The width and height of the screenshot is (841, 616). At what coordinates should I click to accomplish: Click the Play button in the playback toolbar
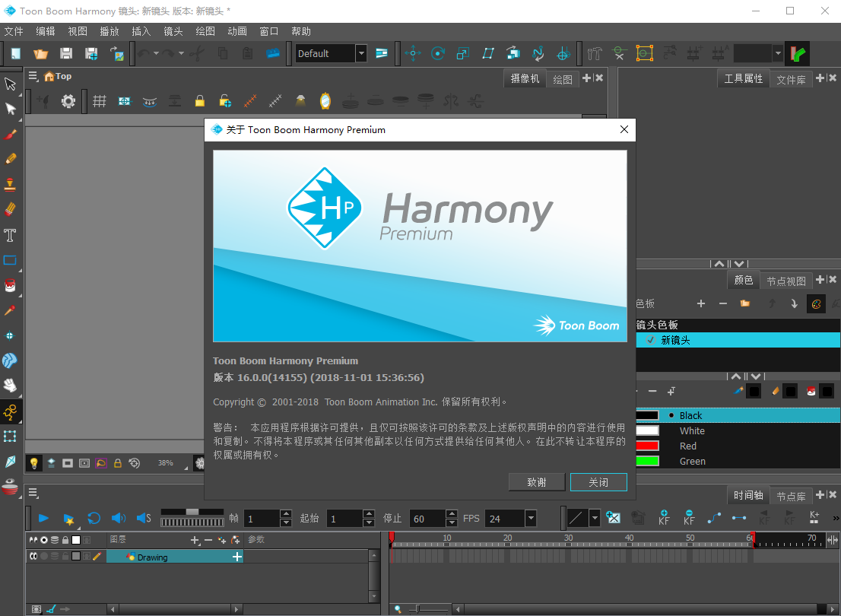click(x=43, y=518)
